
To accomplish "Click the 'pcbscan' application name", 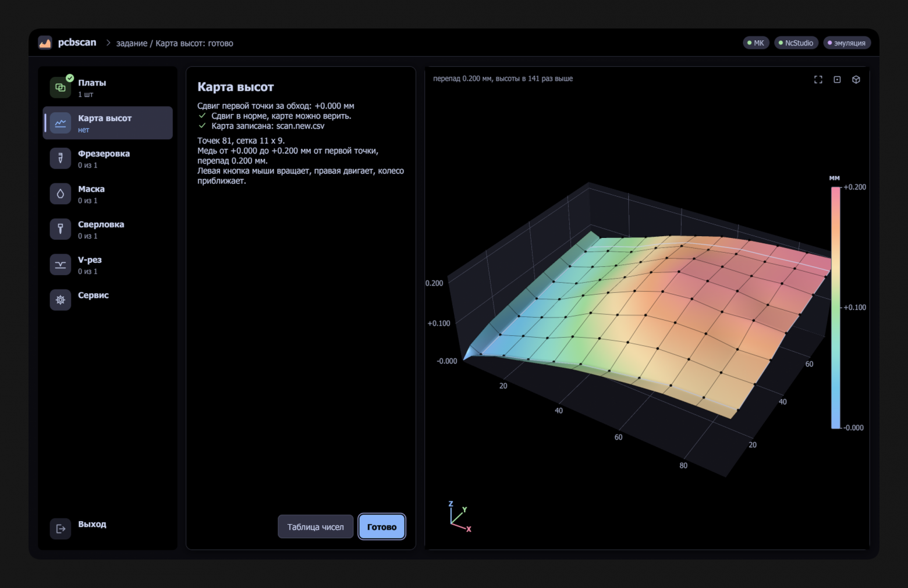I will point(77,42).
